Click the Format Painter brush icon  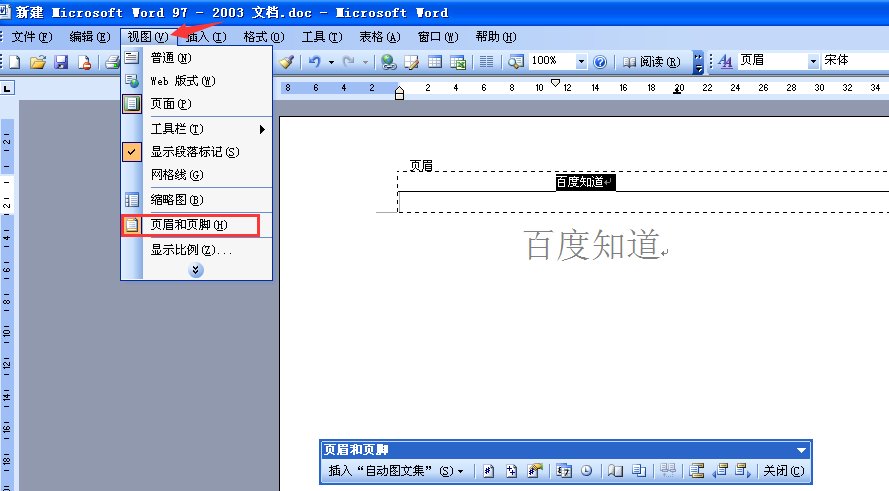pos(286,61)
